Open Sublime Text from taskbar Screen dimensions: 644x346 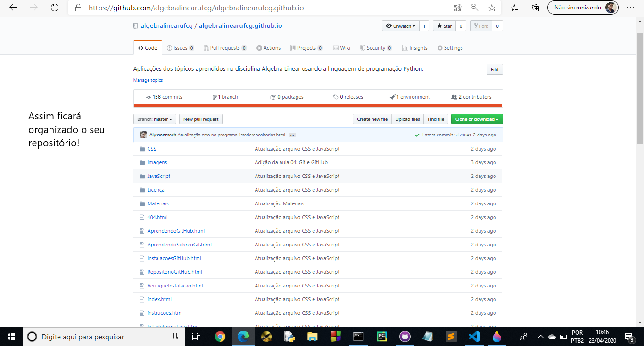click(451, 337)
